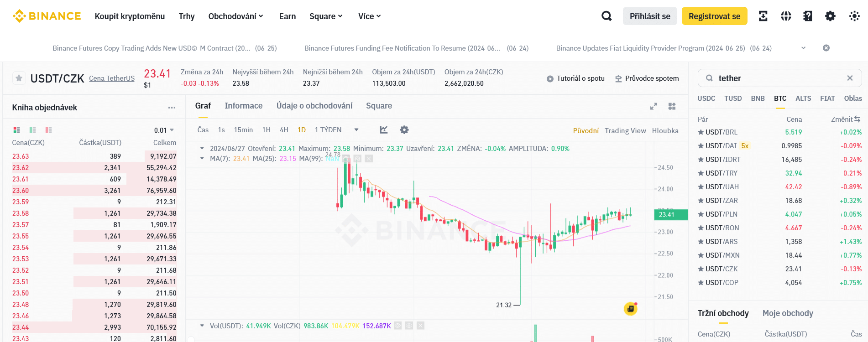Switch to Údaje o obchodování tab
The width and height of the screenshot is (868, 342).
pyautogui.click(x=314, y=106)
